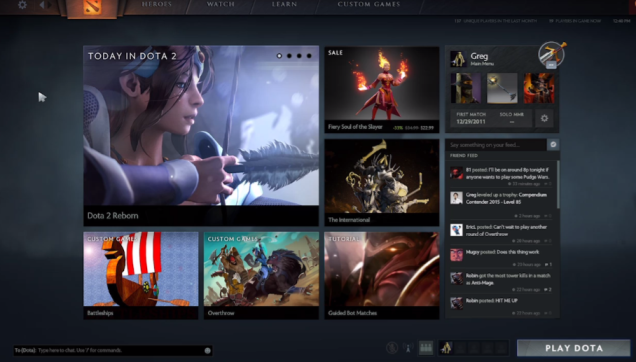Click the Dota 2 logo home button
This screenshot has width=636, height=362.
[x=92, y=6]
